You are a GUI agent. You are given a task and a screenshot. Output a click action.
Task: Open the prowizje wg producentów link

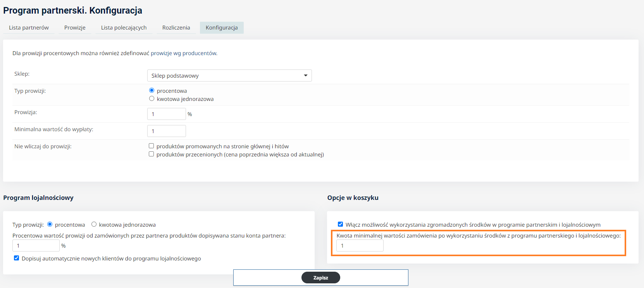coord(184,53)
